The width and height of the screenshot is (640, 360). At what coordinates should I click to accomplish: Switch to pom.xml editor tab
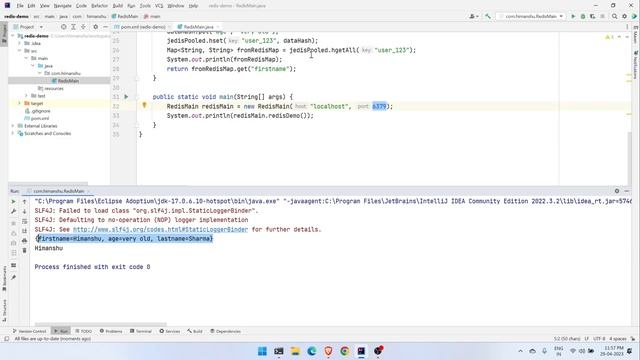142,27
